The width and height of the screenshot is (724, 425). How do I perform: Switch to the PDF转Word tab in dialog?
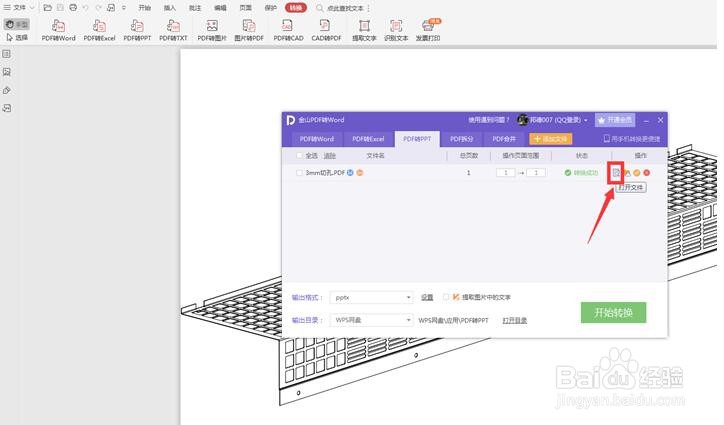coord(317,139)
